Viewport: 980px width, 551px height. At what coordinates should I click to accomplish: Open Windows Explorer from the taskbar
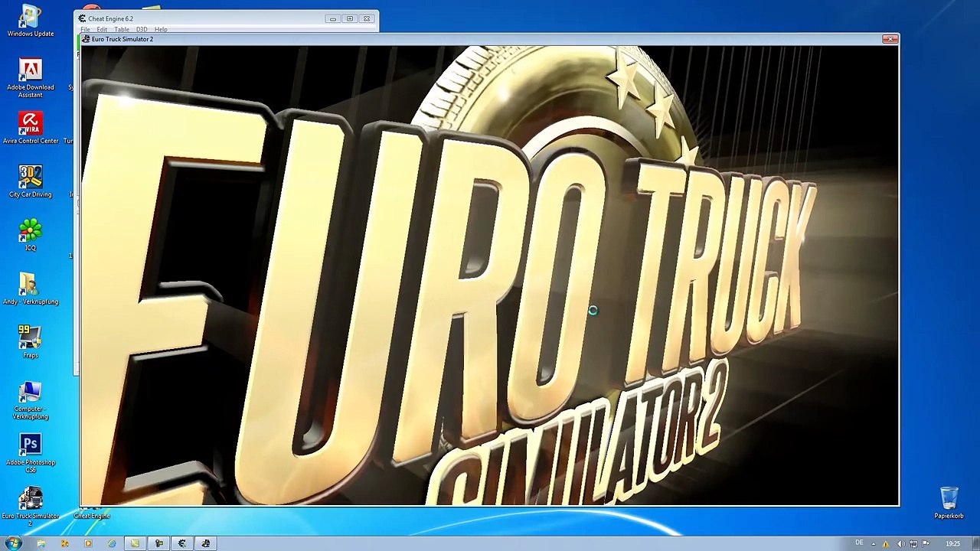coord(41,543)
